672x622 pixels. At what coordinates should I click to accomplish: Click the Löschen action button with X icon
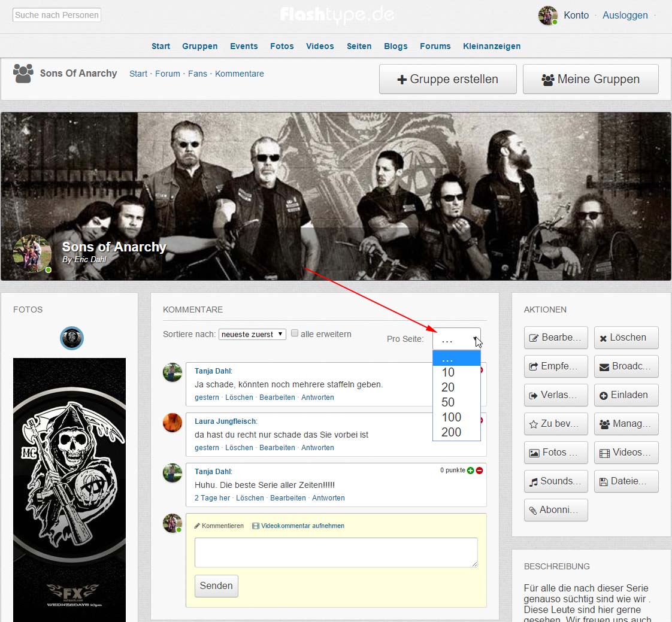[x=626, y=338]
